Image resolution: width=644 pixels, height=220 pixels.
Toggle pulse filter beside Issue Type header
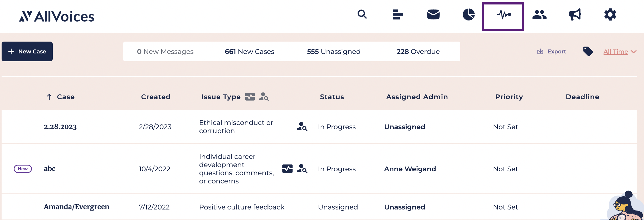click(x=250, y=97)
